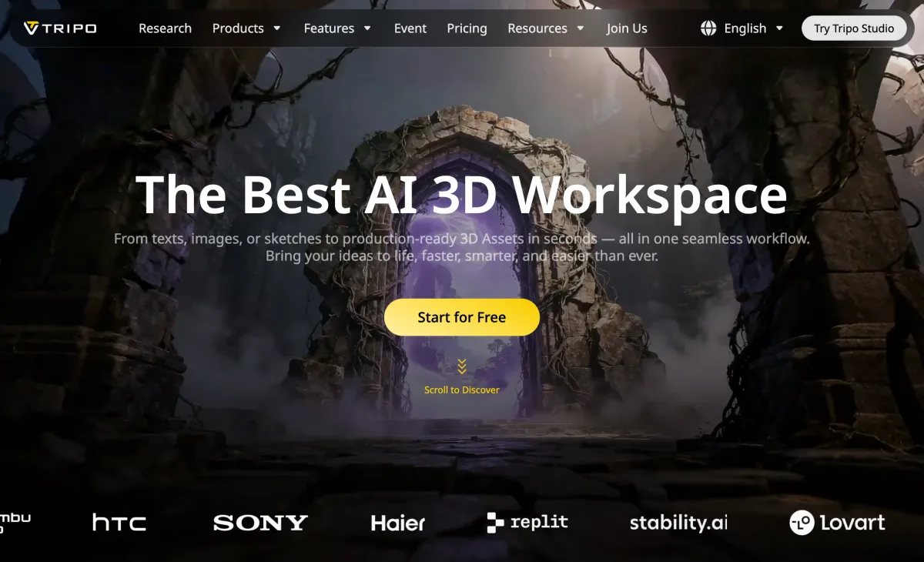Click the Try Tripo Studio button

click(x=854, y=28)
